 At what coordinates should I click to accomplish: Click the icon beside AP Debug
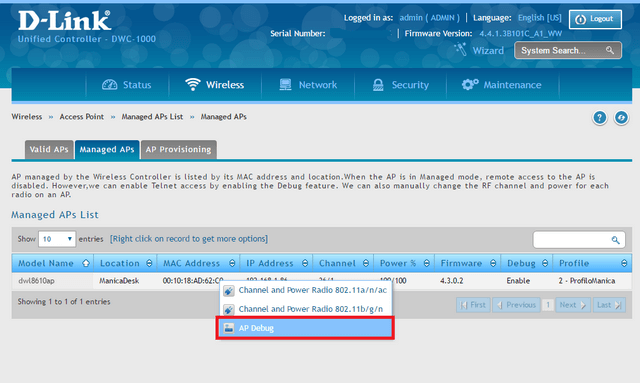[x=229, y=328]
